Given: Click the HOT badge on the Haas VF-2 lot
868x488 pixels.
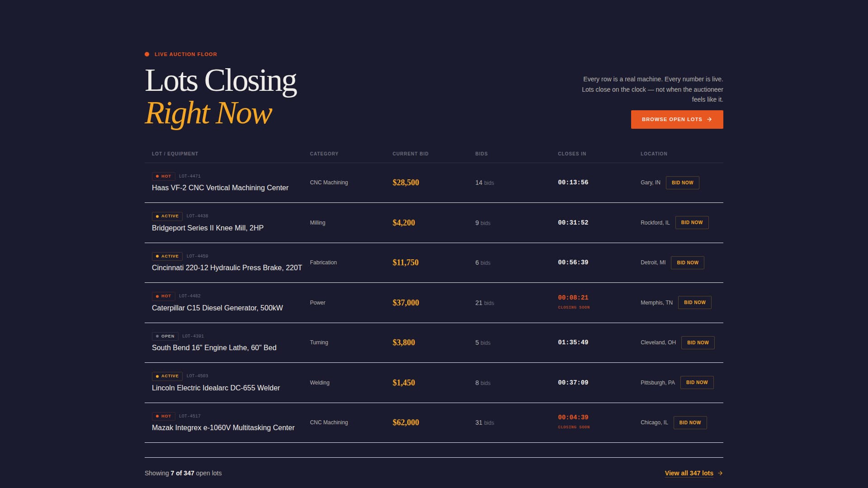Looking at the screenshot, I should tap(163, 176).
